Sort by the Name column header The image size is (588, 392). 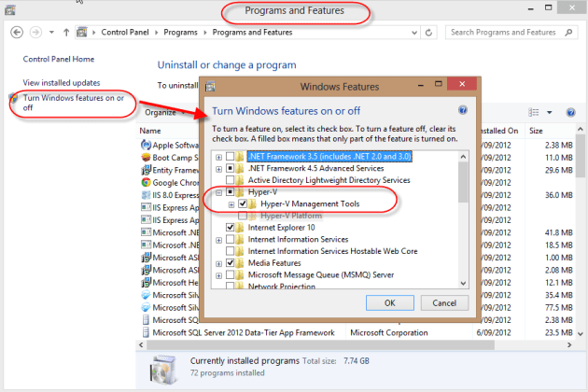150,131
